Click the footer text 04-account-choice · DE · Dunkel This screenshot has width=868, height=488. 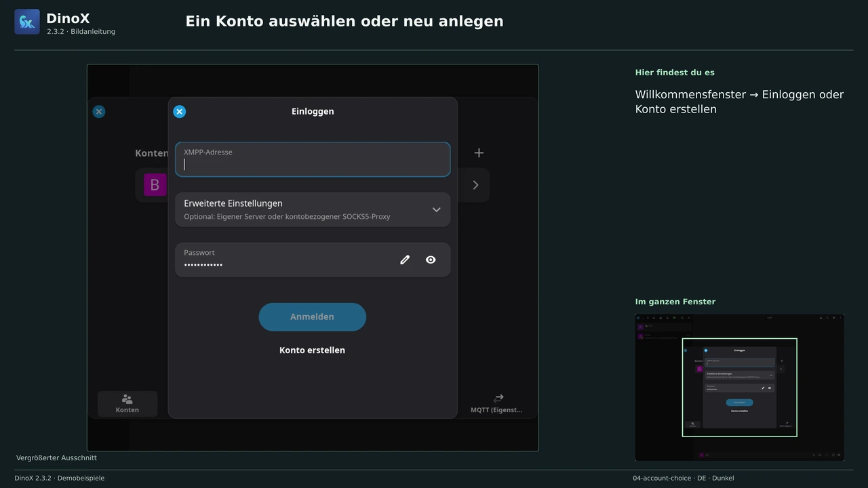click(x=684, y=478)
